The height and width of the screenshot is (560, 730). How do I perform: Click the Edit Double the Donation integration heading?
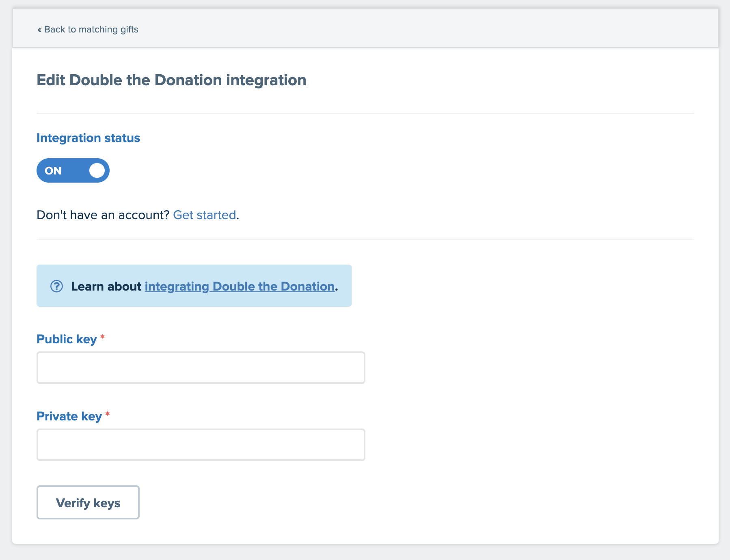click(171, 80)
